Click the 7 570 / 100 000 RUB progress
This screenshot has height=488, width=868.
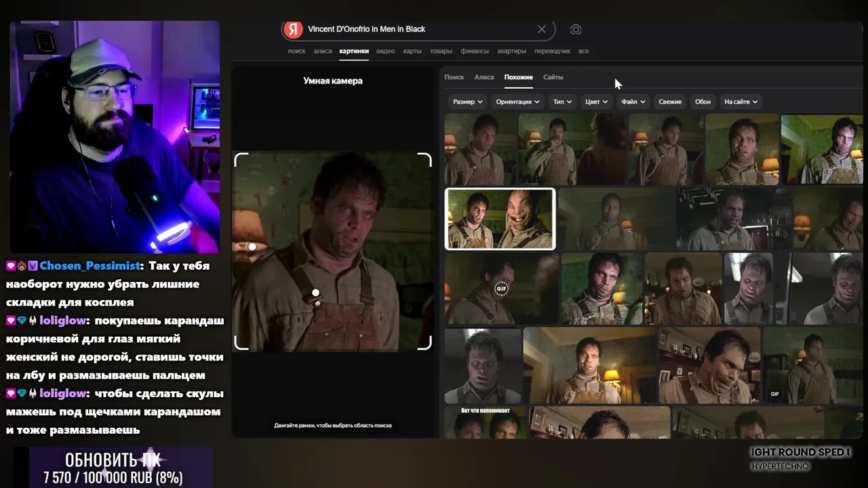tap(113, 478)
